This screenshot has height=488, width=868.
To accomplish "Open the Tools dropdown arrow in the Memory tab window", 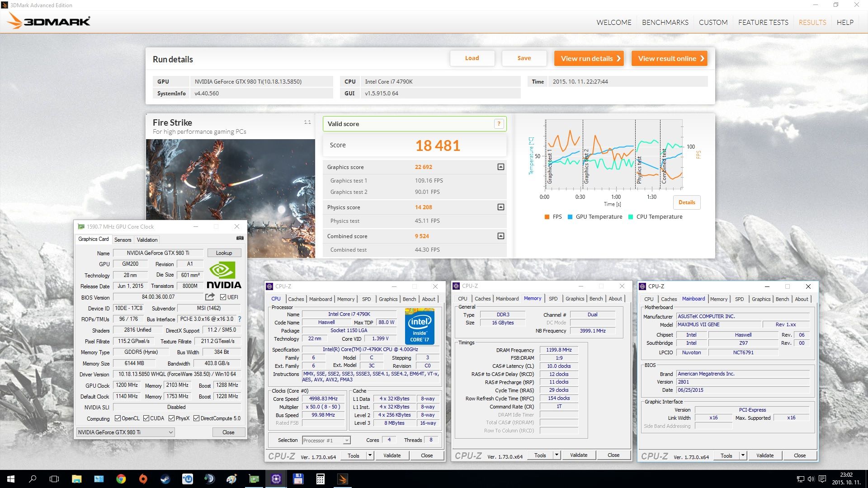I will pos(557,455).
